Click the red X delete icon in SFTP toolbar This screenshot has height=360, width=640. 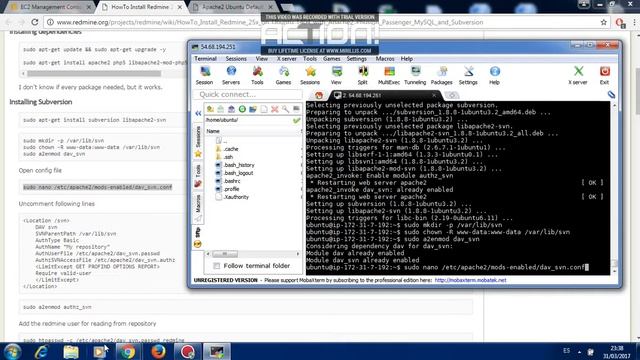coord(275,109)
